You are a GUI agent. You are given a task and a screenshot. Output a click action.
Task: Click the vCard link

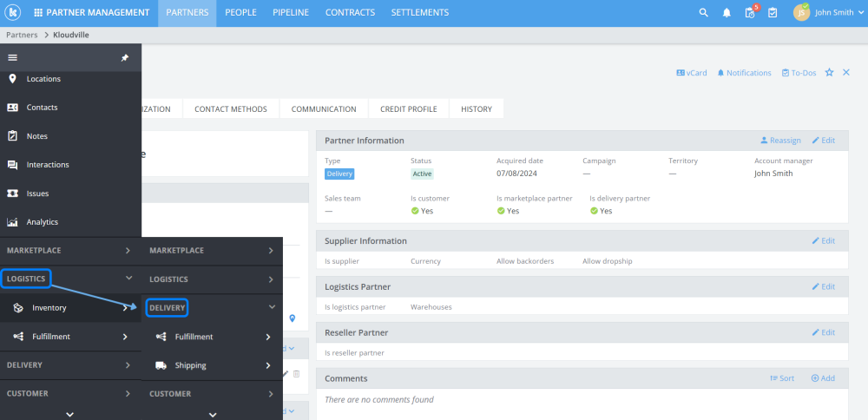tap(692, 73)
